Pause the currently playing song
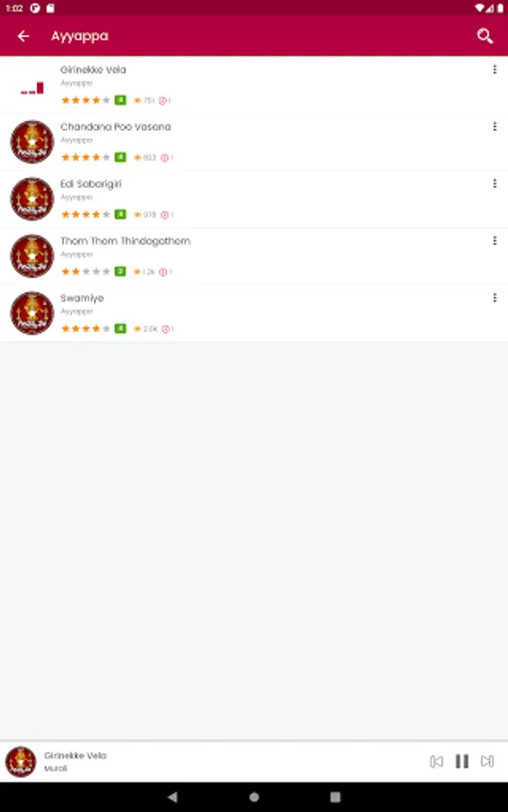Viewport: 508px width, 812px height. (462, 761)
